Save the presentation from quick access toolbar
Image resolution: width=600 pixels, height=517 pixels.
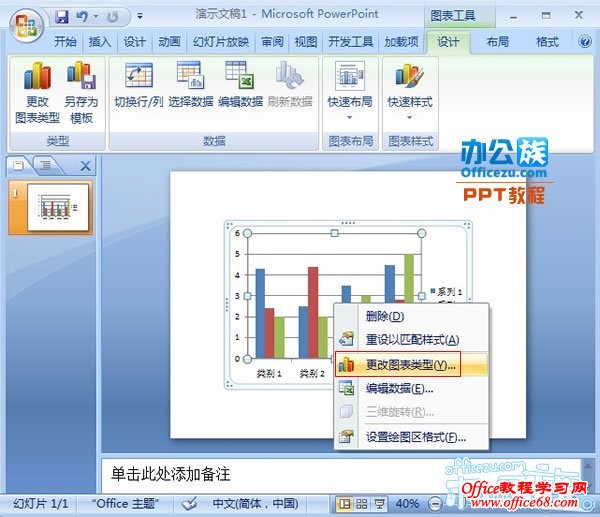click(62, 16)
